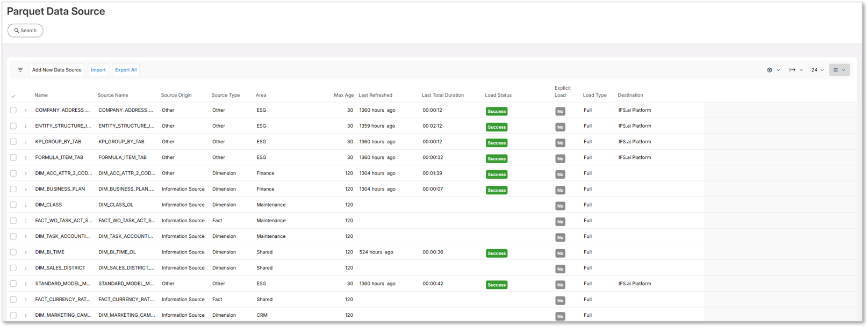The height and width of the screenshot is (327, 868).
Task: Sort by Source Origin column header
Action: pyautogui.click(x=176, y=95)
